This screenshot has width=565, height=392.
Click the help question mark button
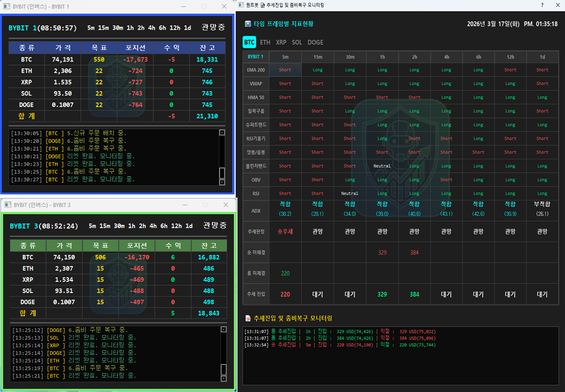coord(542,5)
